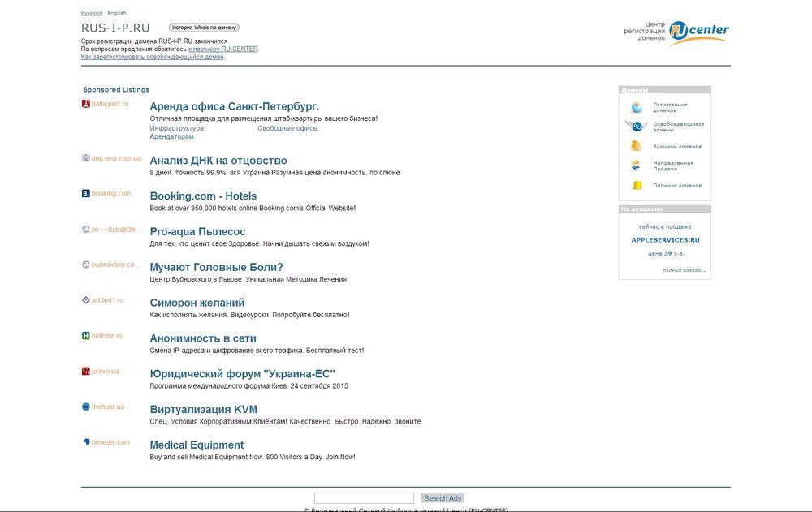The height and width of the screenshot is (512, 812).
Task: Click the booking.com favicon icon
Action: click(x=86, y=194)
